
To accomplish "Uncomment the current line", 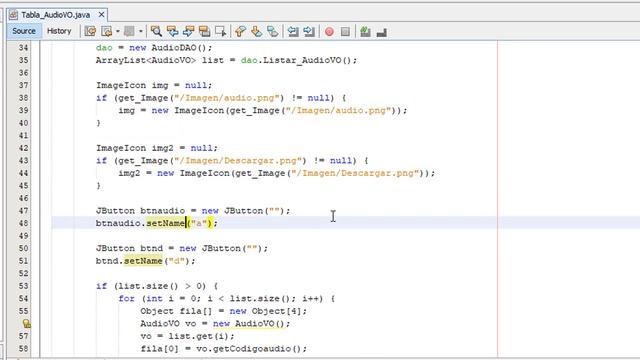I will pyautogui.click(x=382, y=32).
